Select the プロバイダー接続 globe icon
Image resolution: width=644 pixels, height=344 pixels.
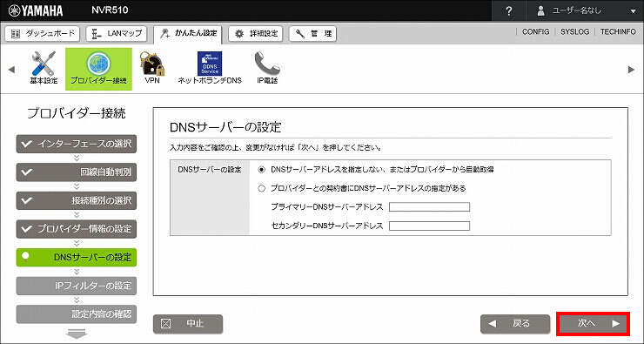coord(98,69)
